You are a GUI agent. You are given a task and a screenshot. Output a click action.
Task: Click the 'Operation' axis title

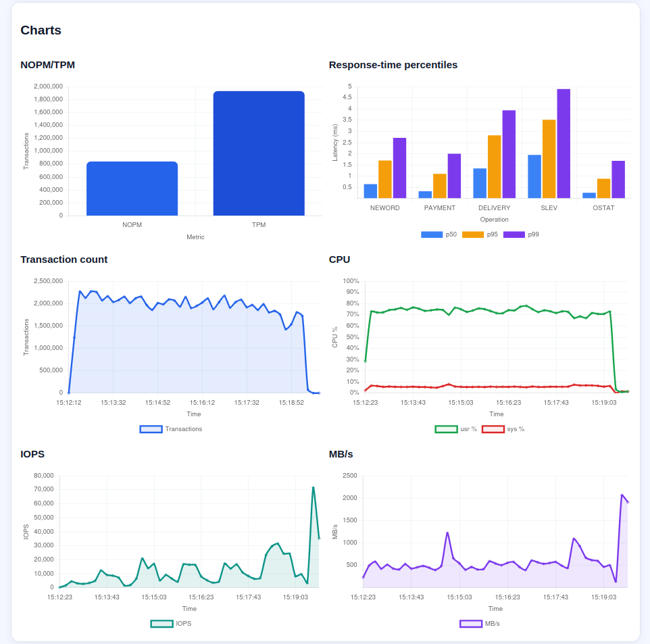coord(494,220)
